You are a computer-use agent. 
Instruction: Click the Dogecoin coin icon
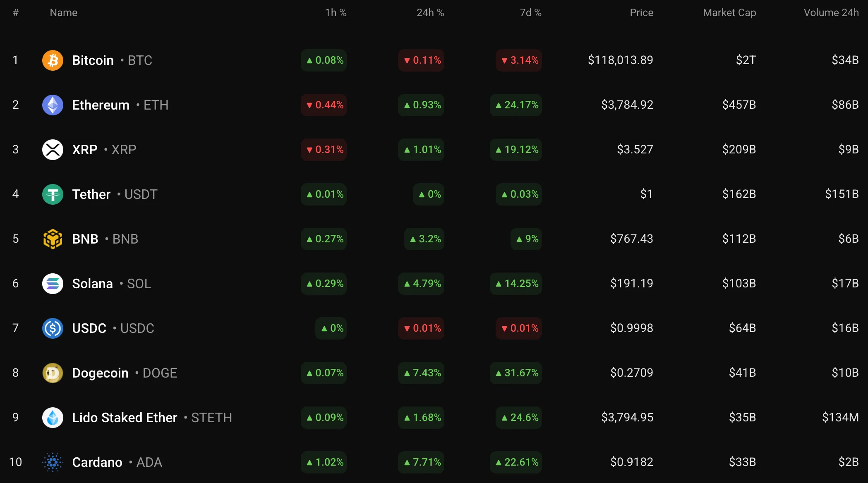coord(53,373)
